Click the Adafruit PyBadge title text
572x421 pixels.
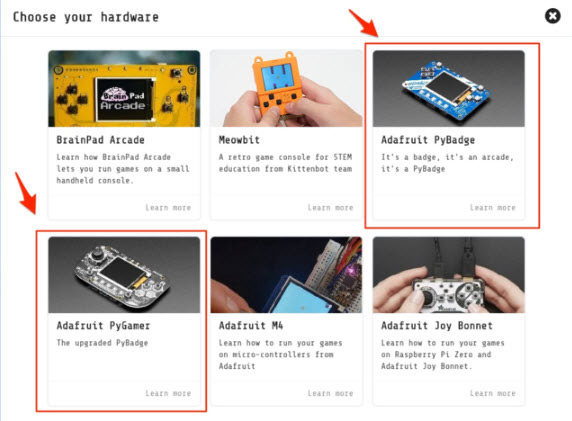click(x=428, y=140)
